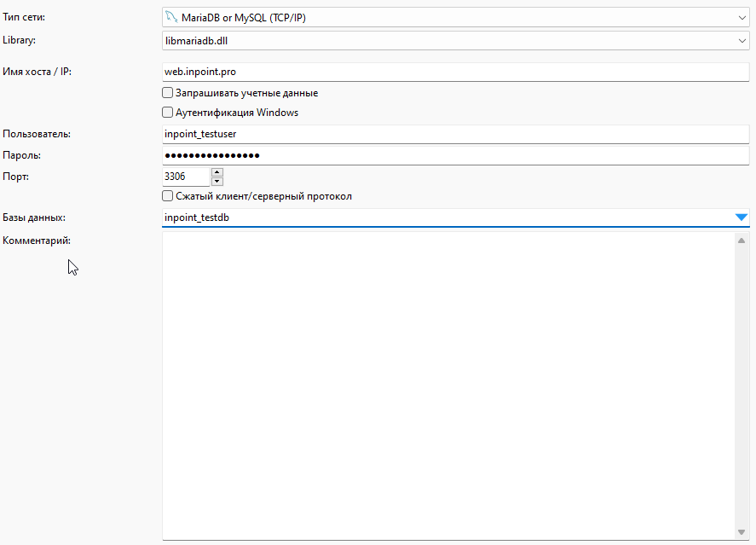Click the hostname field containing web.inpoint.pro
756x545 pixels.
[452, 72]
